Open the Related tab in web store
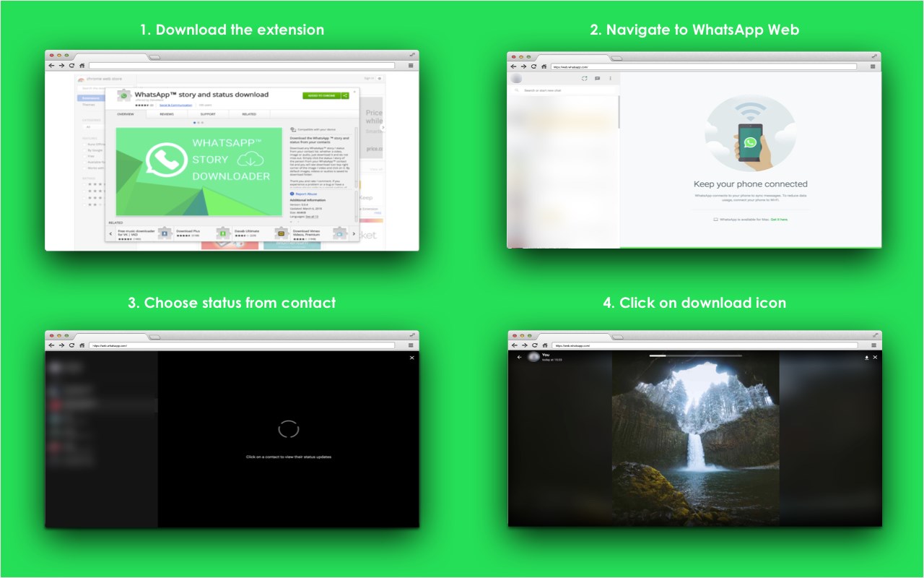This screenshot has width=924, height=578. 249,114
